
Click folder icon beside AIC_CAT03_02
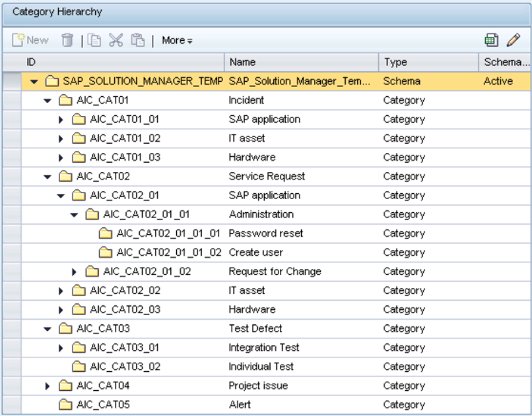click(79, 366)
